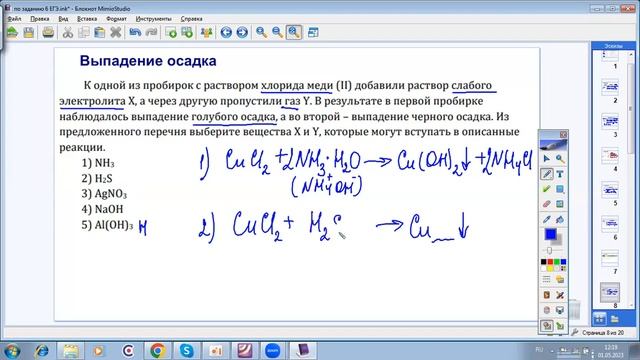The width and height of the screenshot is (640, 360).
Task: Open the Вид menu
Action: point(63,19)
